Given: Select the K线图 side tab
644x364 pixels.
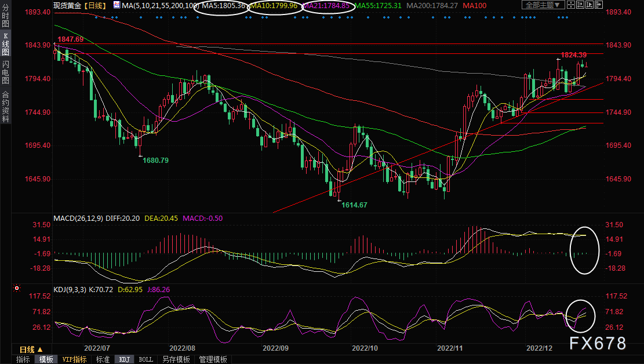Looking at the screenshot, I should click(x=5, y=44).
